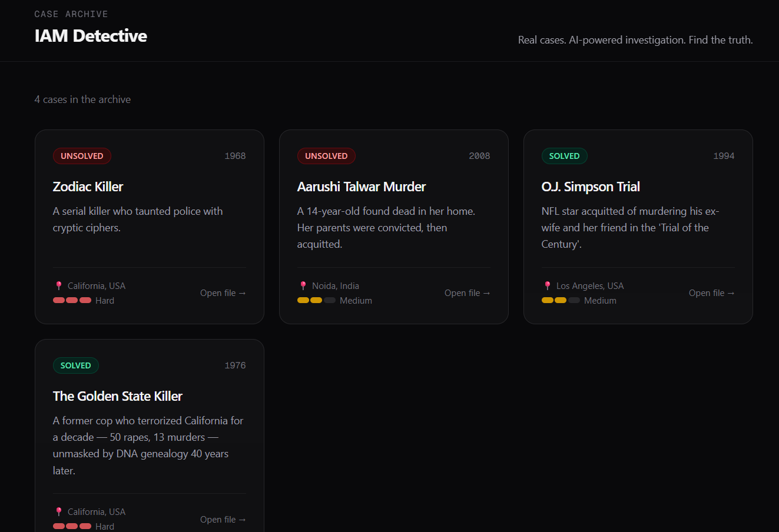The image size is (779, 532).
Task: Click the Medium label on O.J. Simpson card
Action: 600,300
